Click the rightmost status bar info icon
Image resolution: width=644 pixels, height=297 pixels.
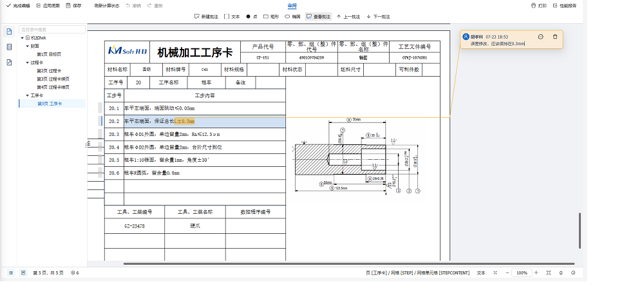click(x=573, y=273)
